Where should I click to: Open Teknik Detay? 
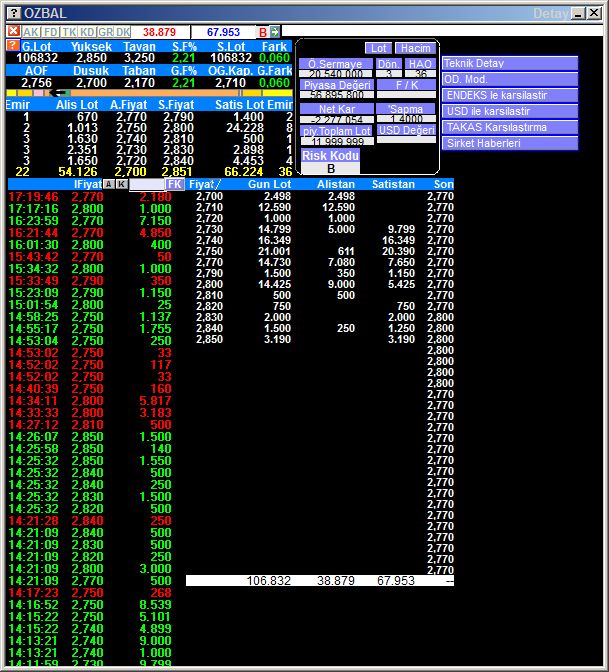(x=510, y=63)
